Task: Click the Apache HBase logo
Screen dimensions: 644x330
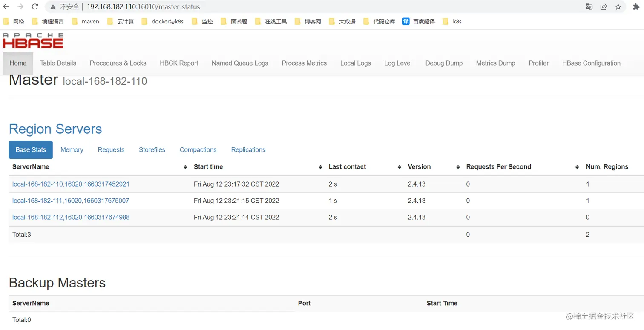Action: (33, 40)
